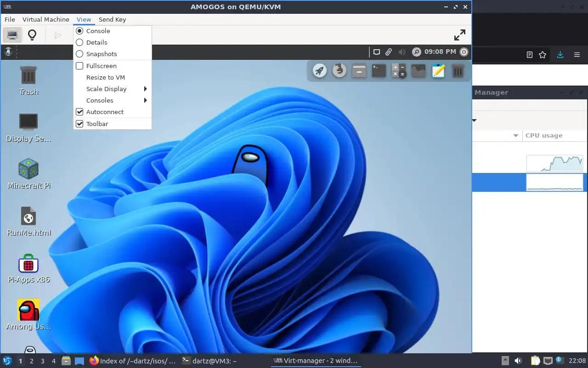Image resolution: width=588 pixels, height=368 pixels.
Task: Open calculator icon in guest dock
Action: (x=399, y=70)
